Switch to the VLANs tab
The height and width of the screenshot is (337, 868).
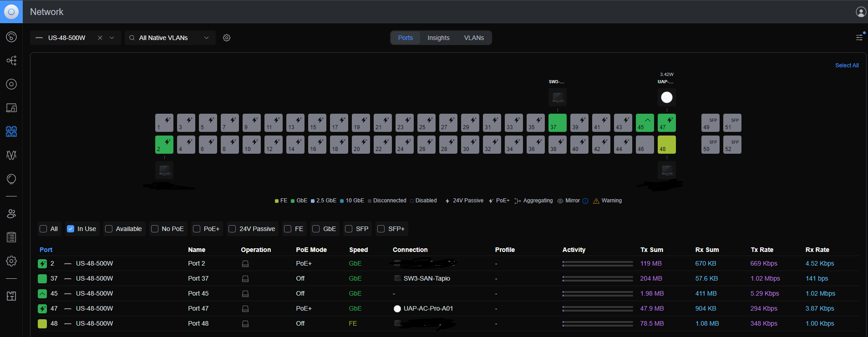[x=473, y=38]
